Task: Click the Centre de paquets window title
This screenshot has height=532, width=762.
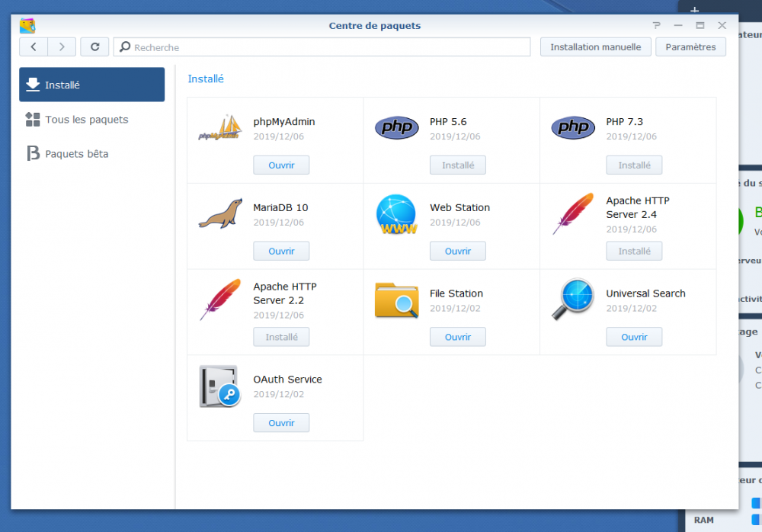Action: coord(375,25)
